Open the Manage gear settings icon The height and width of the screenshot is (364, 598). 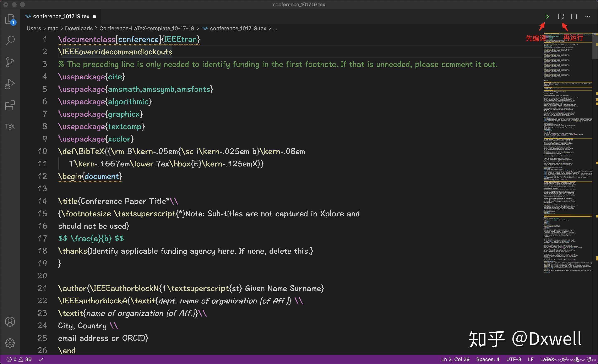(10, 343)
